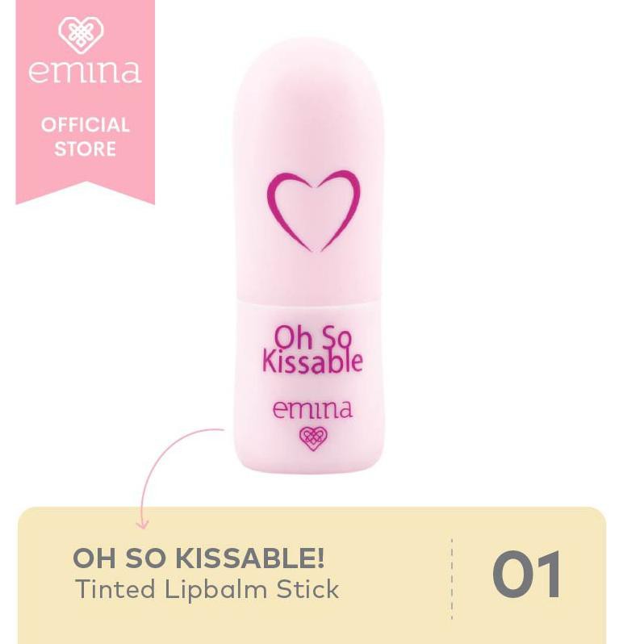Click the dashed vertical divider line
This screenshot has width=644, height=644.
452,579
